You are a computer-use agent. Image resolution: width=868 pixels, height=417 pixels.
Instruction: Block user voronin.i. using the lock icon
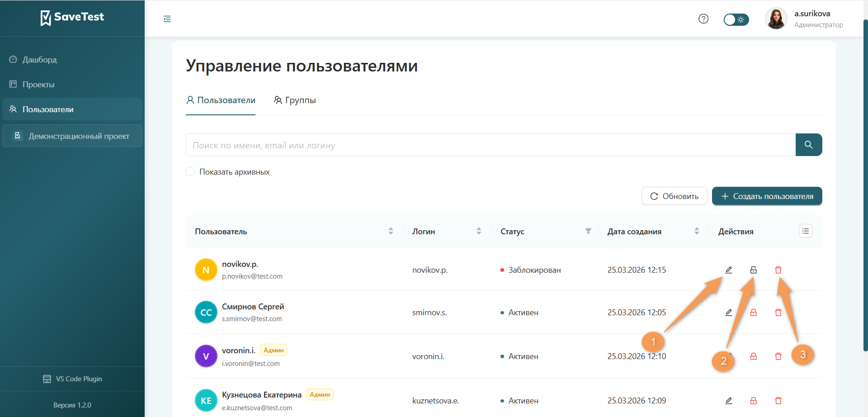[x=754, y=356]
